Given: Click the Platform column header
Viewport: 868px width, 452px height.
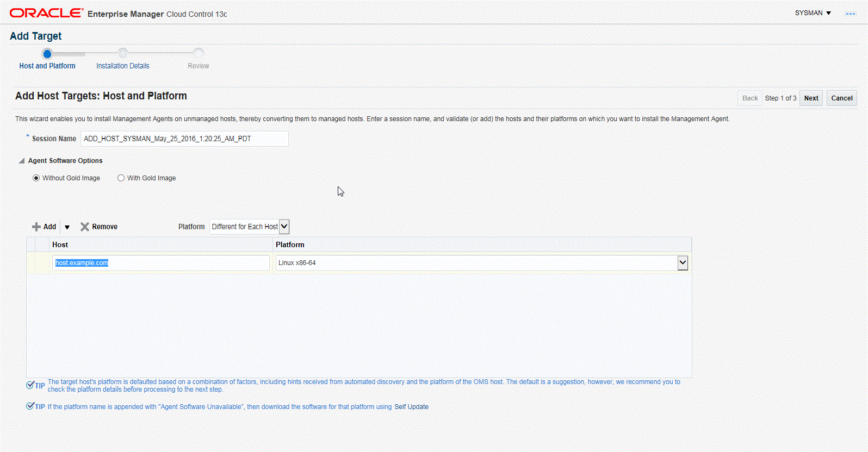Looking at the screenshot, I should coord(482,244).
